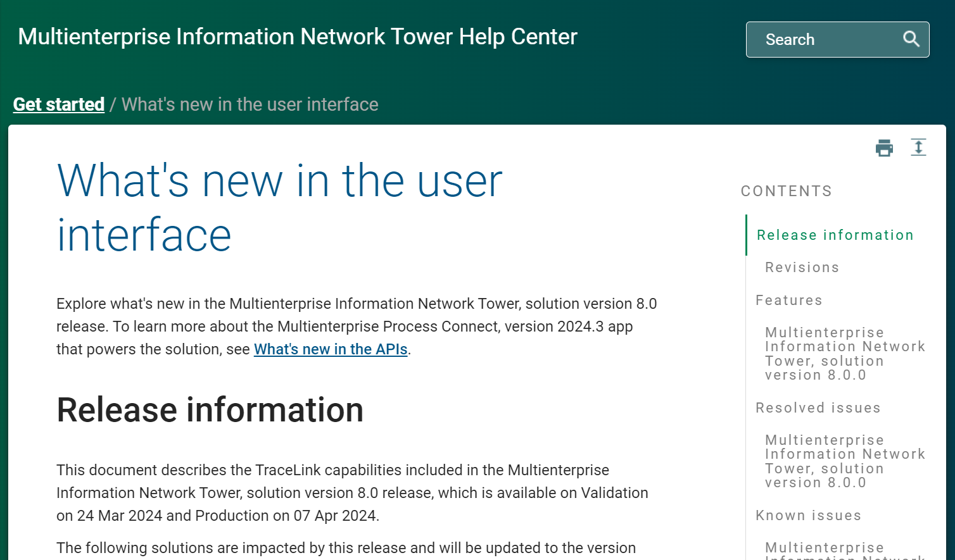Focus the Search input field
955x560 pixels.
coord(837,39)
